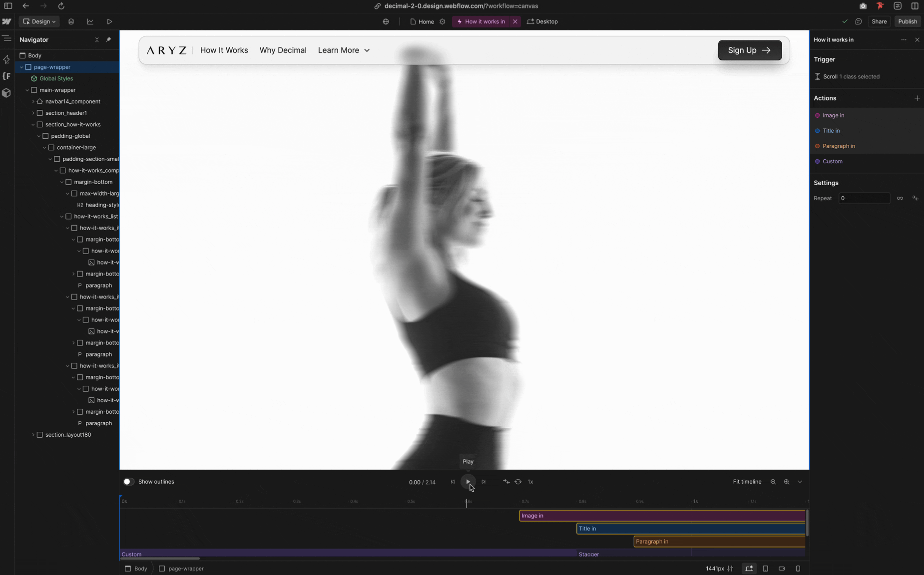The image size is (924, 575).
Task: Select the desktop base breakpoint icon
Action: tap(749, 569)
